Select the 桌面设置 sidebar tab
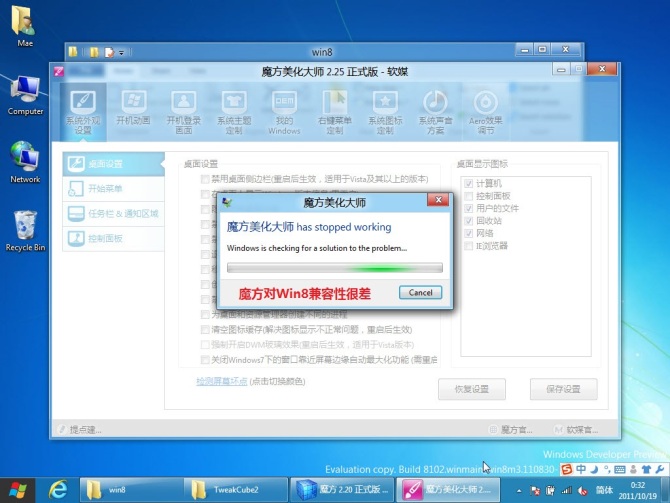 pos(113,164)
